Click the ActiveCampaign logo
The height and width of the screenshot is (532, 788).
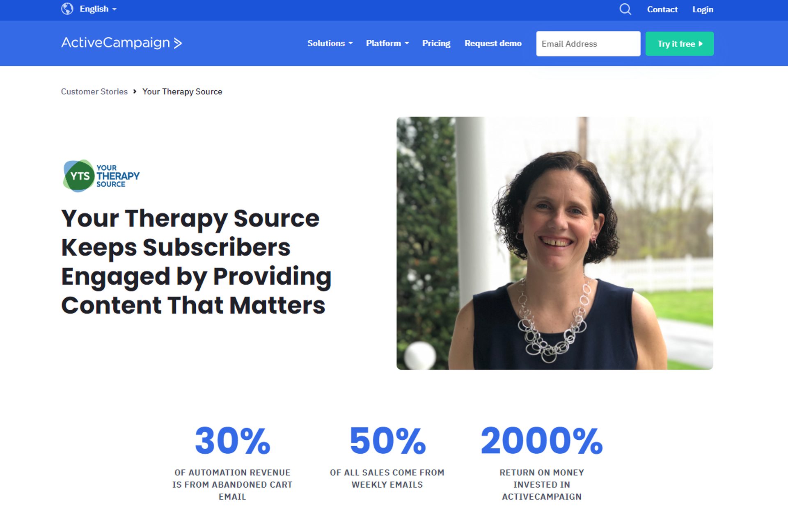tap(121, 43)
